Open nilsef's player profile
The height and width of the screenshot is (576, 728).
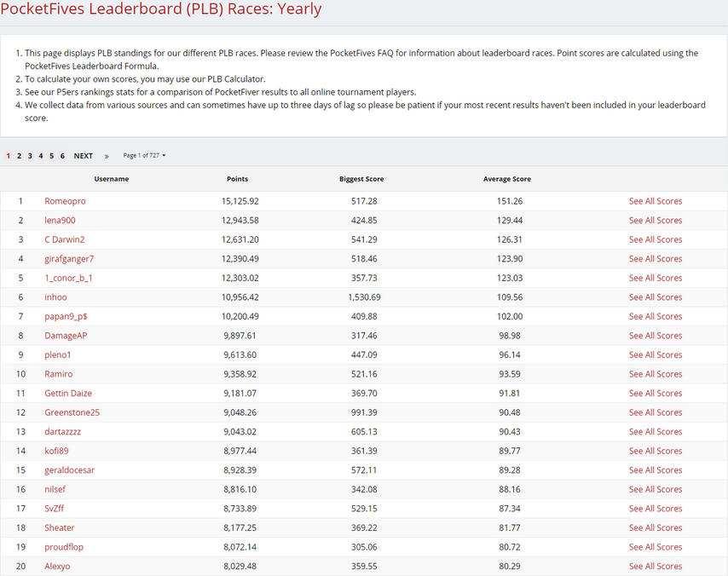click(x=55, y=489)
